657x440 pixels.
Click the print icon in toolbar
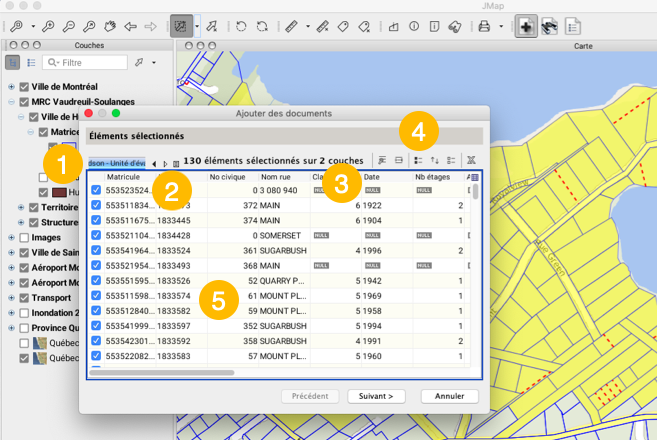click(484, 26)
